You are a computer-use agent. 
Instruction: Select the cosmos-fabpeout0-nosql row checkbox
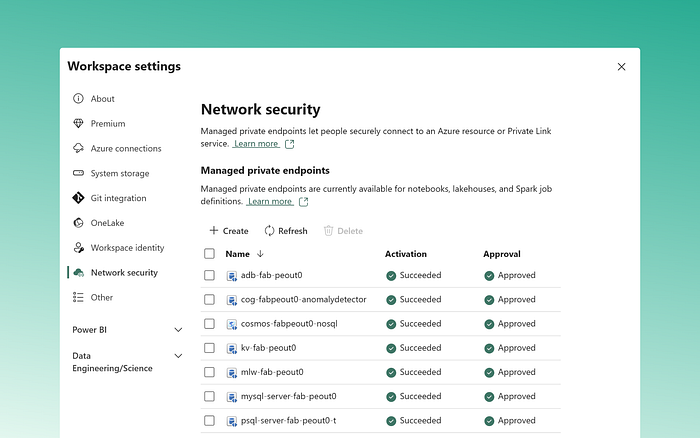point(209,324)
